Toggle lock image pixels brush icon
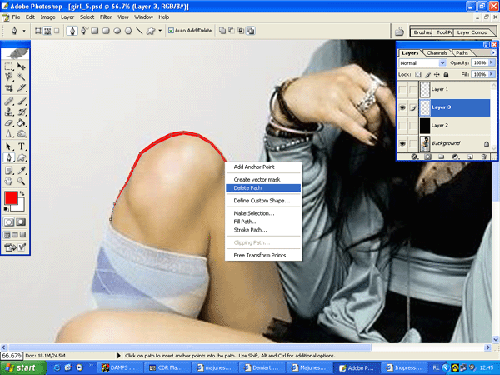Screen dimensions: 500x375 pyautogui.click(x=428, y=74)
